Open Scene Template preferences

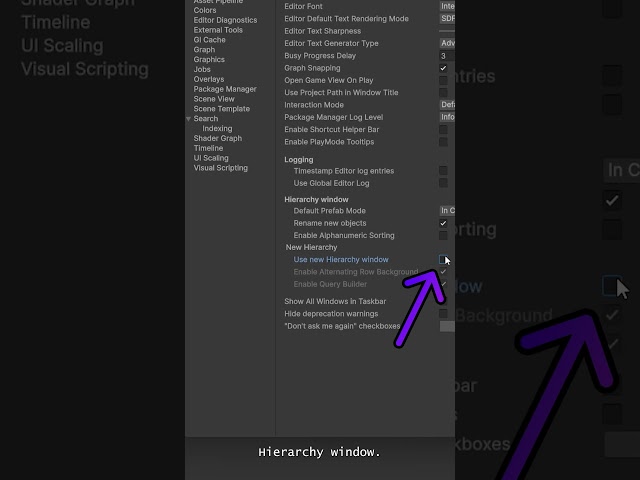pyautogui.click(x=222, y=109)
